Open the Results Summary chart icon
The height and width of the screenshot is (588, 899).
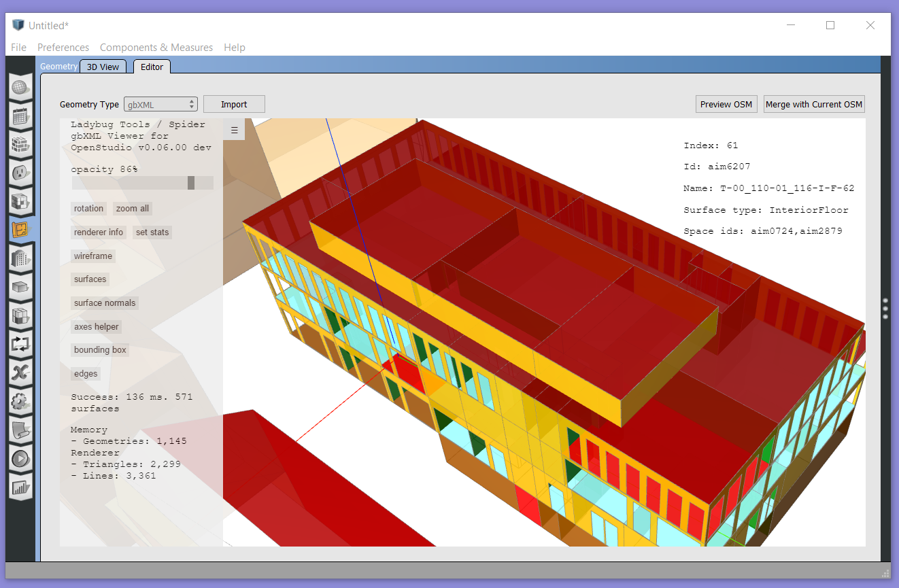tap(20, 487)
